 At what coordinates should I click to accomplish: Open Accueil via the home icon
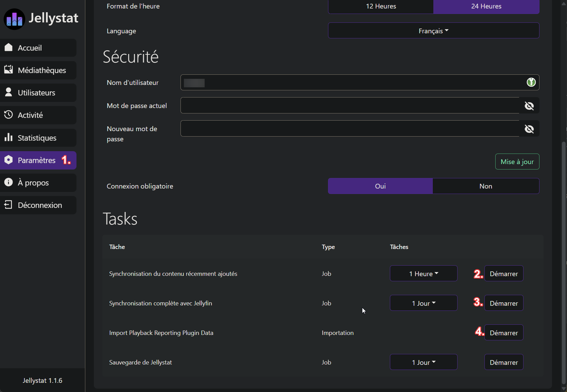(x=8, y=48)
